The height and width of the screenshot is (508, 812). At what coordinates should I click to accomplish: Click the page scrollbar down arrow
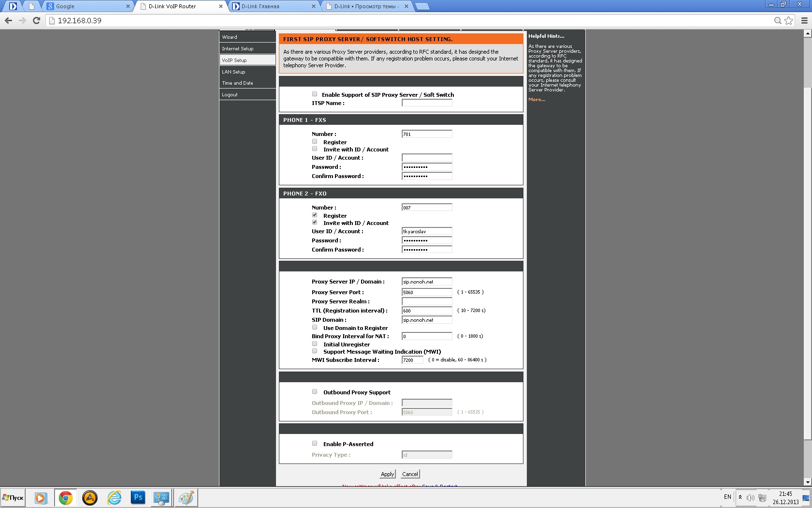pyautogui.click(x=807, y=482)
